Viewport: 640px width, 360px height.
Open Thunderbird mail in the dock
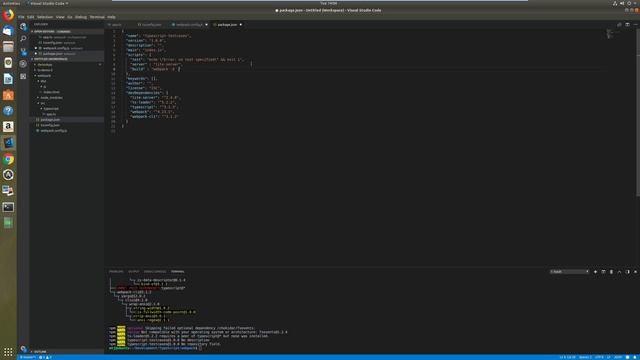click(8, 31)
